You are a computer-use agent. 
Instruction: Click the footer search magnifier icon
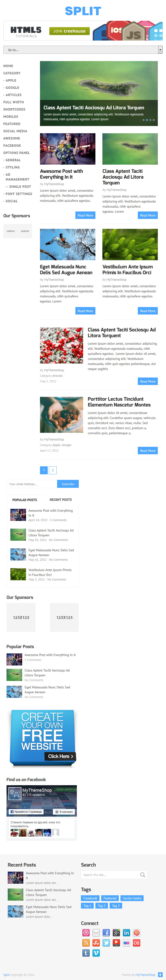(x=142, y=875)
